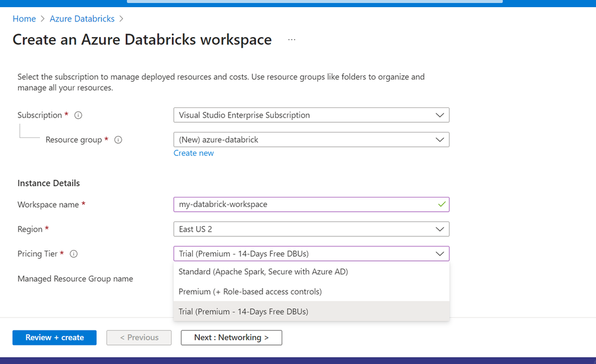This screenshot has width=596, height=364.
Task: Click the Pricing Tier label
Action: coord(37,254)
